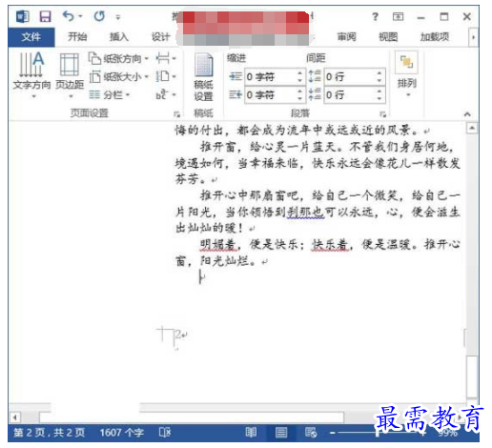This screenshot has width=492, height=448.
Task: Decrease the right indent with spinner
Action: [299, 99]
